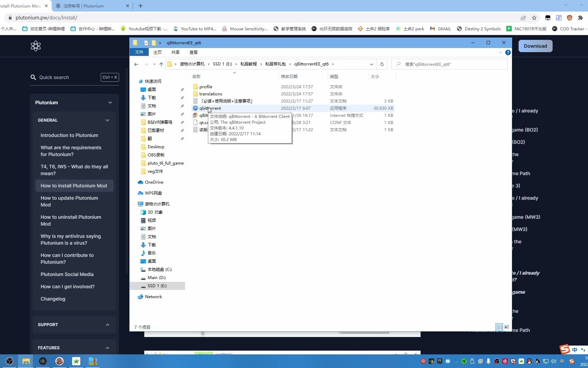Viewport: 588px width, 368px height.
Task: Open the Changelog link
Action: pyautogui.click(x=53, y=299)
